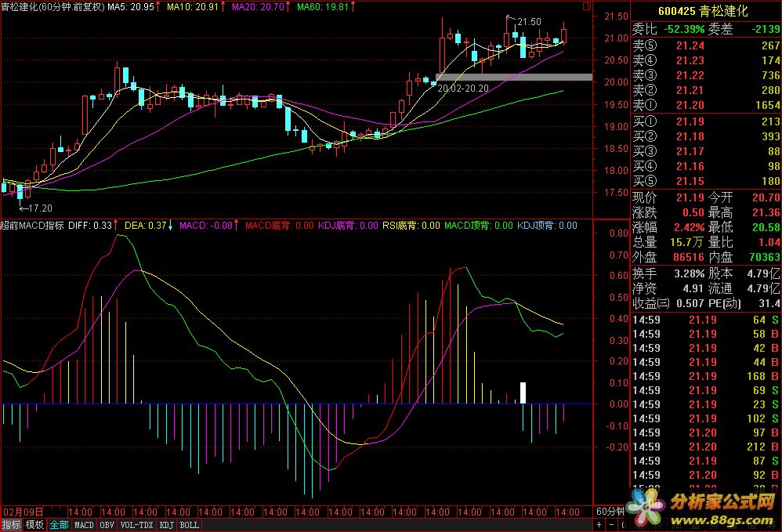The height and width of the screenshot is (532, 782).
Task: Click the DIFF: 0.33 value
Action: 90,226
